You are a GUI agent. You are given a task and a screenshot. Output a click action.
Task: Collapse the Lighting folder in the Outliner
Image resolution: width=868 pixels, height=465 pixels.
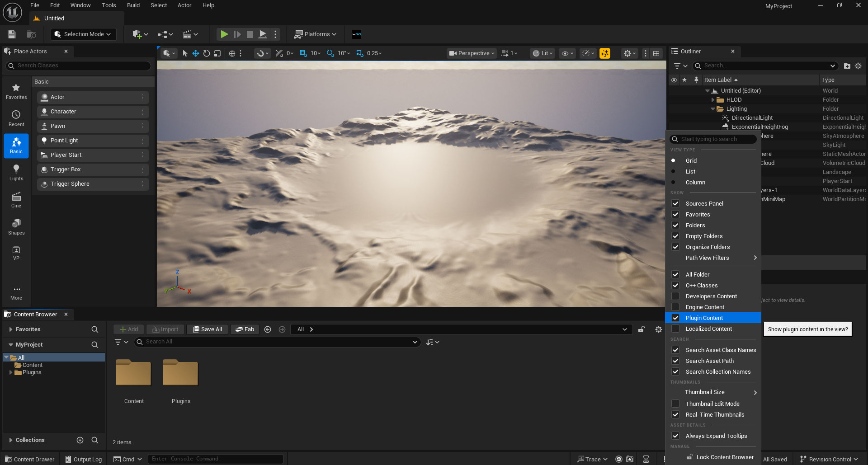point(713,108)
